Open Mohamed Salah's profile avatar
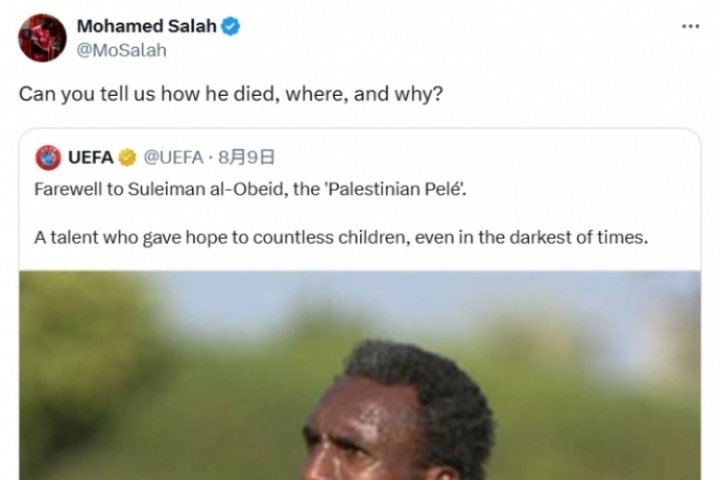This screenshot has height=480, width=720. (42, 38)
